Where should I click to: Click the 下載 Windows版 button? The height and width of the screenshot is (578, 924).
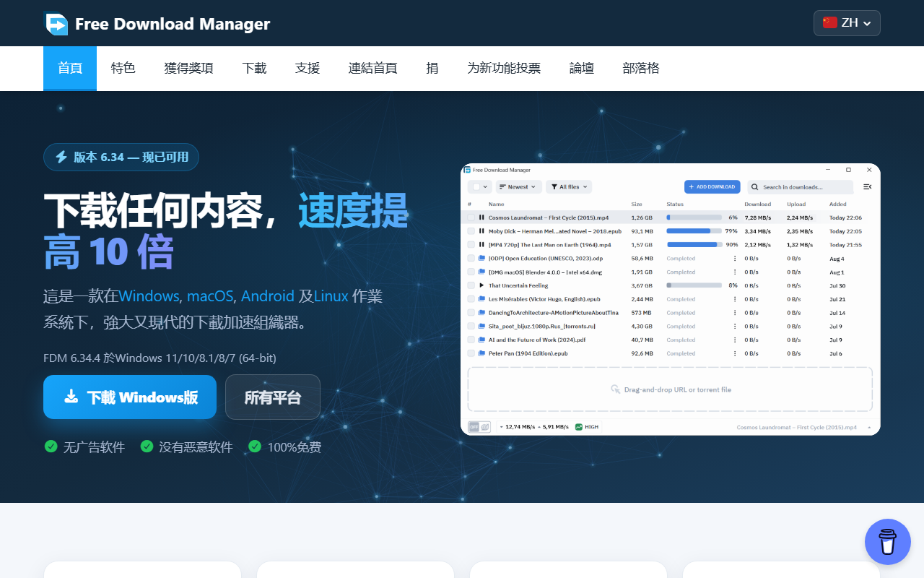tap(130, 397)
